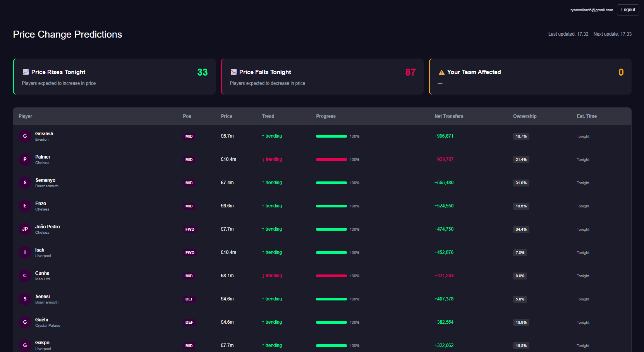Click Palmer's red progress bar
The width and height of the screenshot is (644, 352).
click(x=331, y=160)
